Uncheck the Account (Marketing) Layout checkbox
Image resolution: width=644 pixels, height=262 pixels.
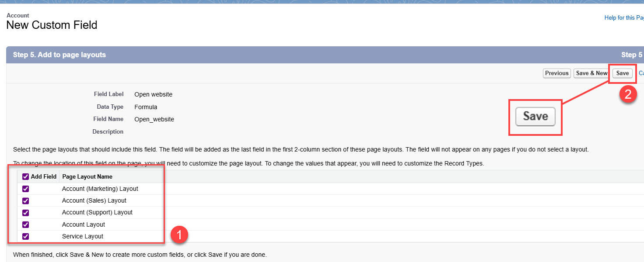pos(25,189)
